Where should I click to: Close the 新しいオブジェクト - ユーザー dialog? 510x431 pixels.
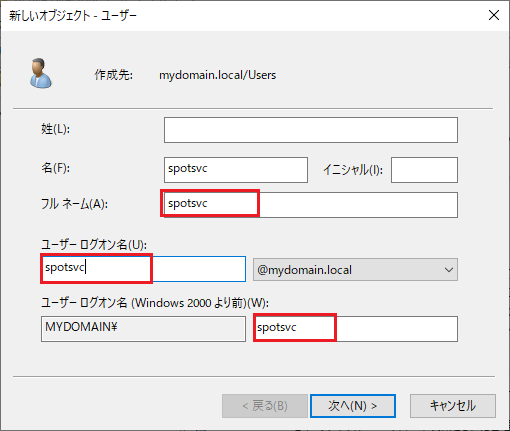click(x=494, y=15)
